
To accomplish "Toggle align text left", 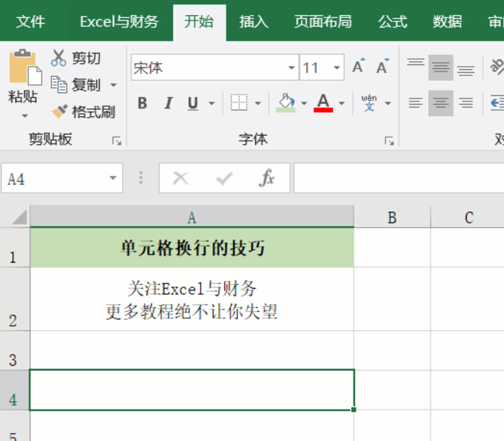I will 415,104.
